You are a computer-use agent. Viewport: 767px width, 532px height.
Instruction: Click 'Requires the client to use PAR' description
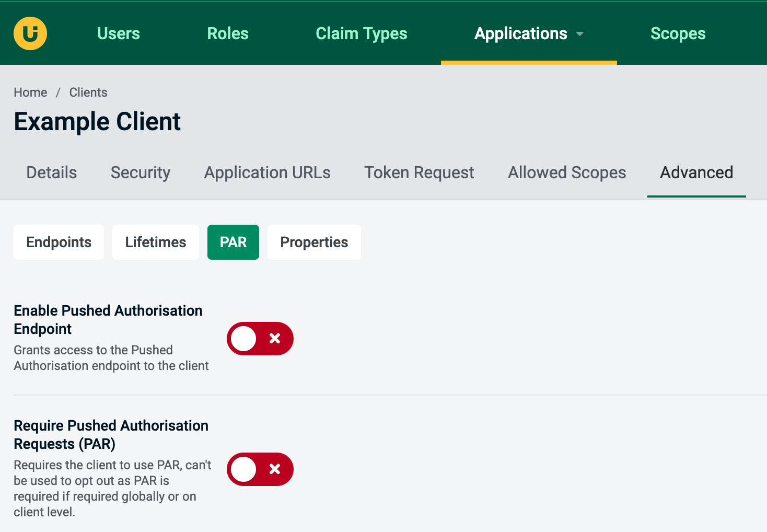[x=112, y=489]
